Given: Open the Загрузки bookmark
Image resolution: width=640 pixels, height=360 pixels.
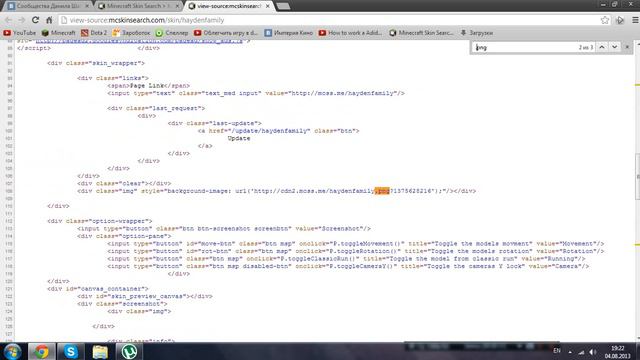Looking at the screenshot, I should 477,33.
